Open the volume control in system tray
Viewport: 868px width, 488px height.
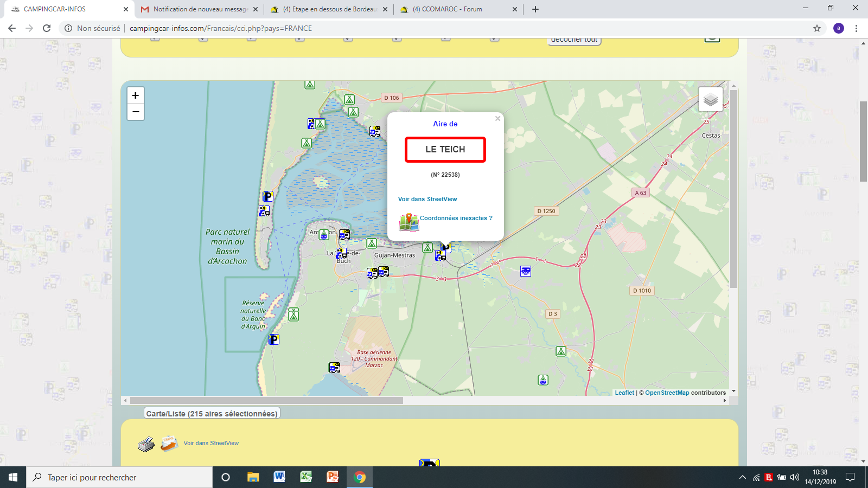click(795, 477)
